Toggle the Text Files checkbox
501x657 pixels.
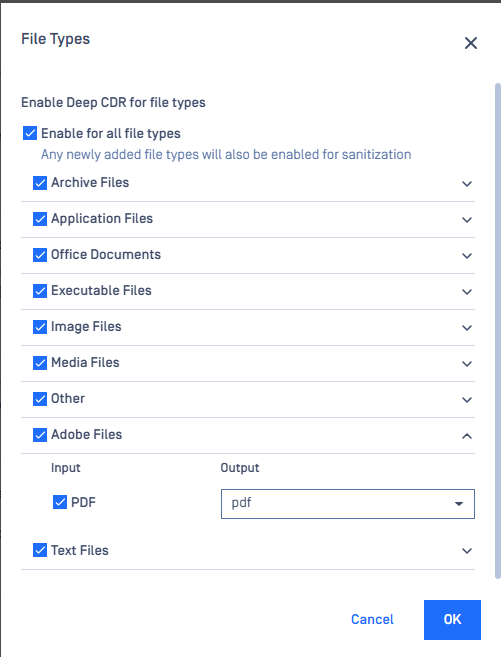[40, 550]
